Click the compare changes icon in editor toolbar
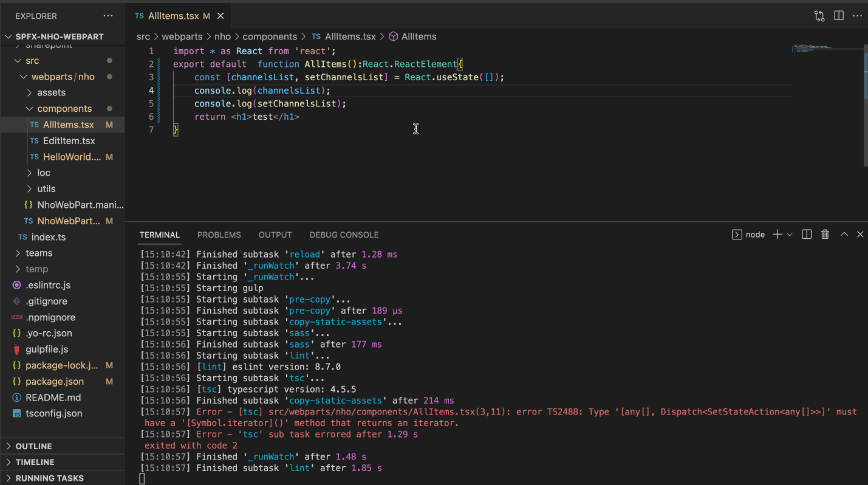The image size is (868, 485). tap(819, 16)
